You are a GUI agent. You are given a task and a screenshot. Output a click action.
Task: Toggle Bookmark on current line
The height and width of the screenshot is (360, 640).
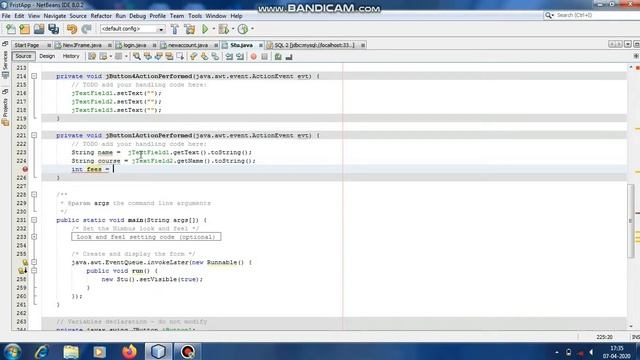pyautogui.click(x=215, y=56)
